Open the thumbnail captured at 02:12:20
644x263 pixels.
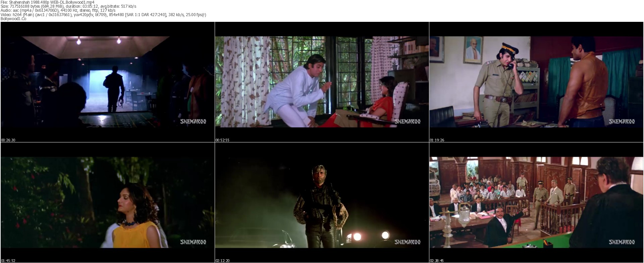[322, 203]
